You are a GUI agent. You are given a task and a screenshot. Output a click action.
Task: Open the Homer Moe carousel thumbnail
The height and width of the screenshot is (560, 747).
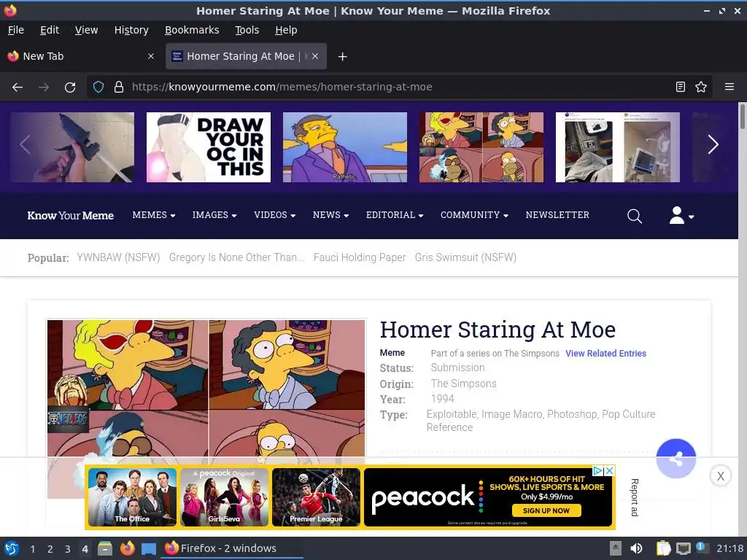click(481, 147)
